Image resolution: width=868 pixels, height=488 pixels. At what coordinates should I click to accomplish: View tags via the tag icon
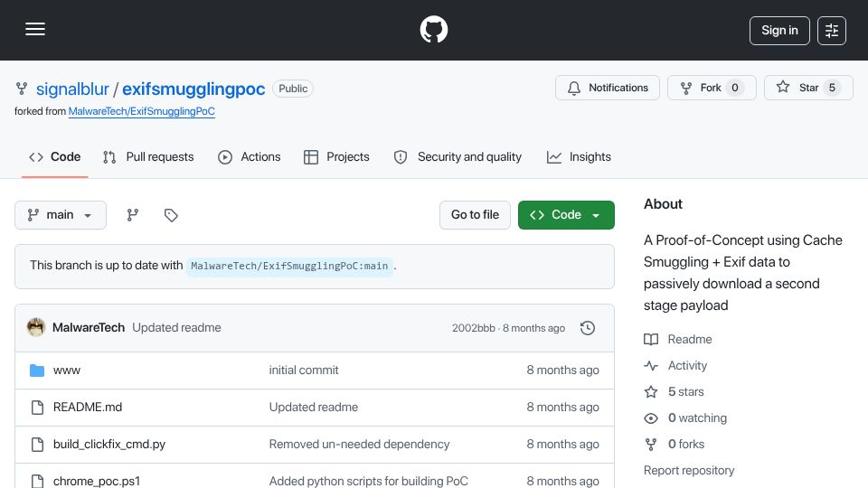(x=171, y=215)
